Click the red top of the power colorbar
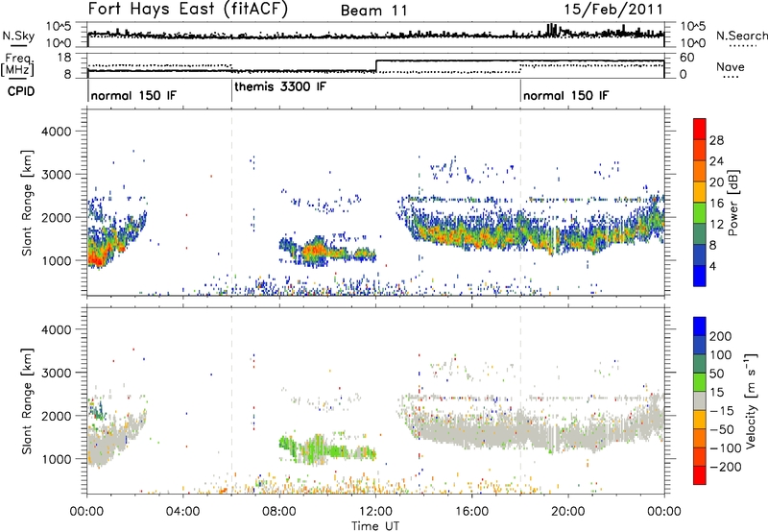 700,127
